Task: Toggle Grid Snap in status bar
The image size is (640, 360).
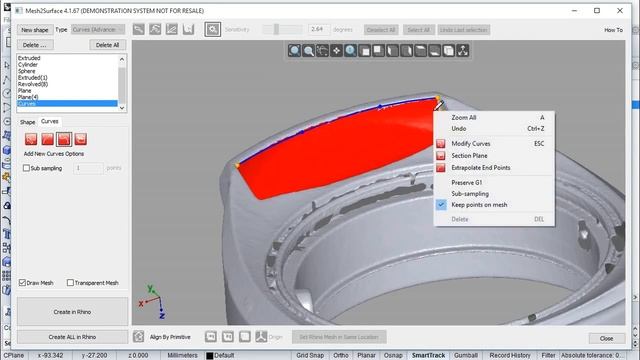Action: (x=310, y=356)
